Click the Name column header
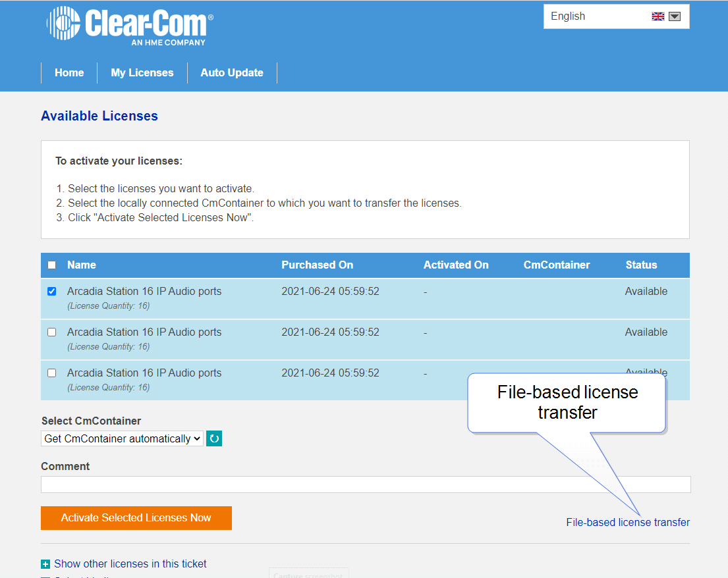This screenshot has width=728, height=578. click(x=82, y=265)
